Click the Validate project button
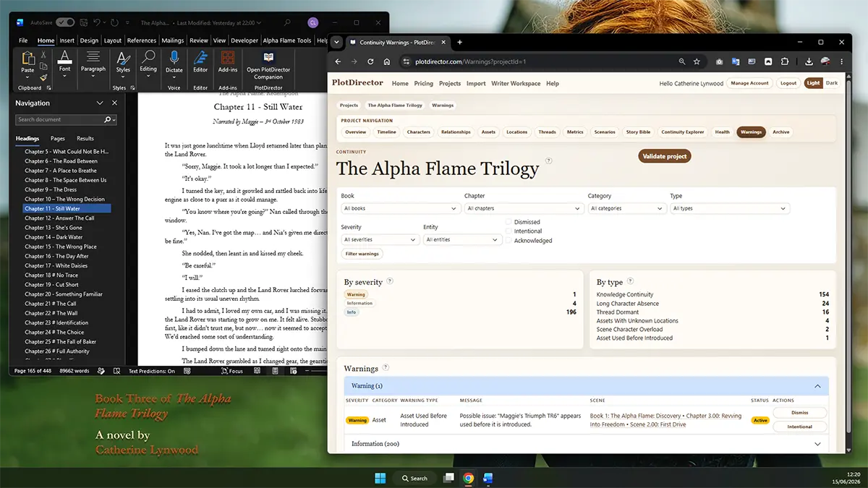Screen dimensions: 868x488 point(665,156)
